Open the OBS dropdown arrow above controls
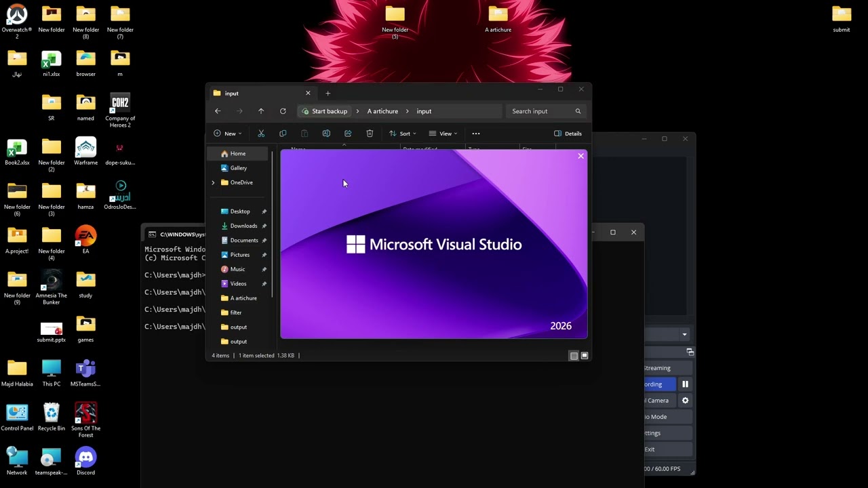The height and width of the screenshot is (488, 868). click(684, 334)
